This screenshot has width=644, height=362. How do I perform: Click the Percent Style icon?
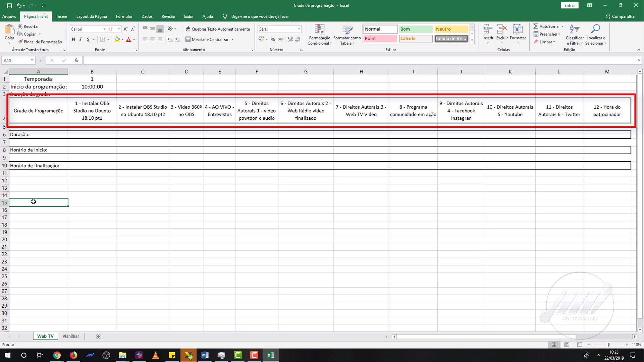click(x=273, y=40)
